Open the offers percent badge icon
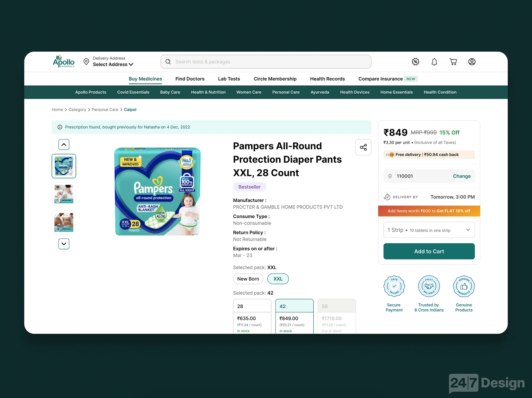Image resolution: width=532 pixels, height=398 pixels. pos(416,62)
